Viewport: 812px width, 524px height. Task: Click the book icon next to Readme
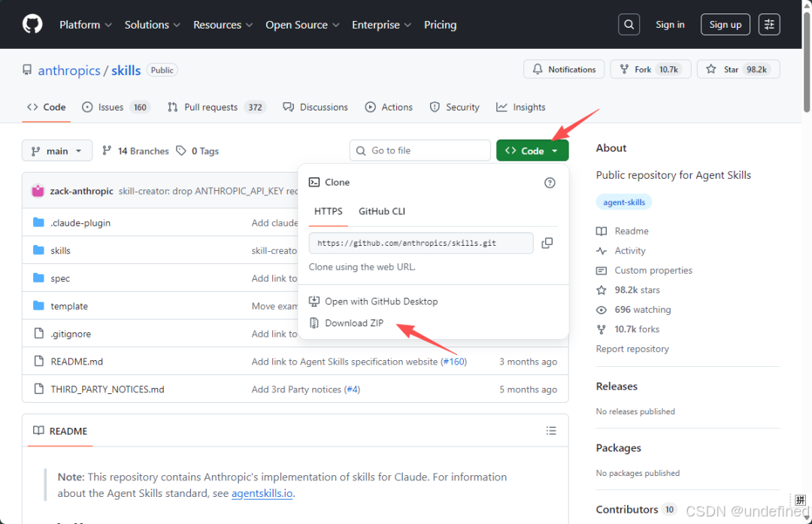click(601, 231)
